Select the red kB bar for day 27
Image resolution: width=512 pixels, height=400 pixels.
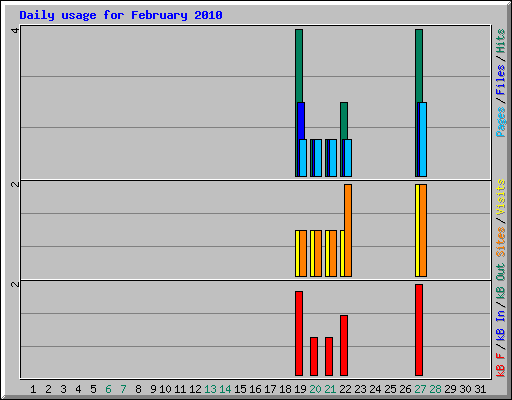[x=419, y=330]
